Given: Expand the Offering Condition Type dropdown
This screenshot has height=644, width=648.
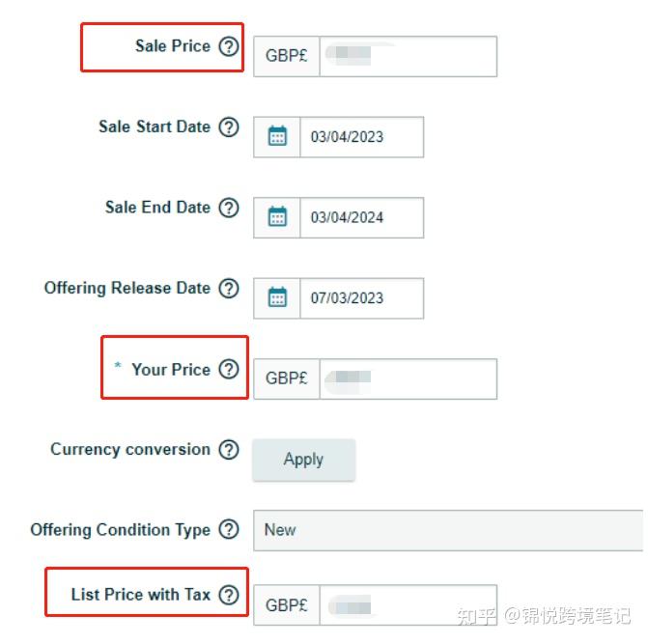Looking at the screenshot, I should [x=449, y=530].
